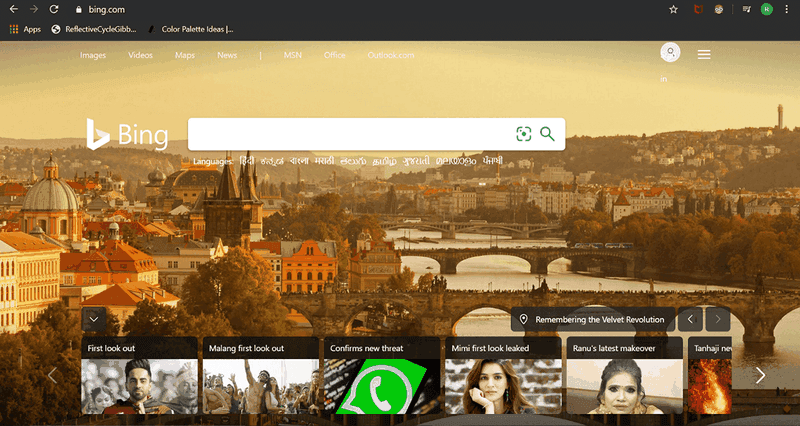Viewport: 800px width, 426px height.
Task: Open the Outlook.com link
Action: [x=391, y=55]
